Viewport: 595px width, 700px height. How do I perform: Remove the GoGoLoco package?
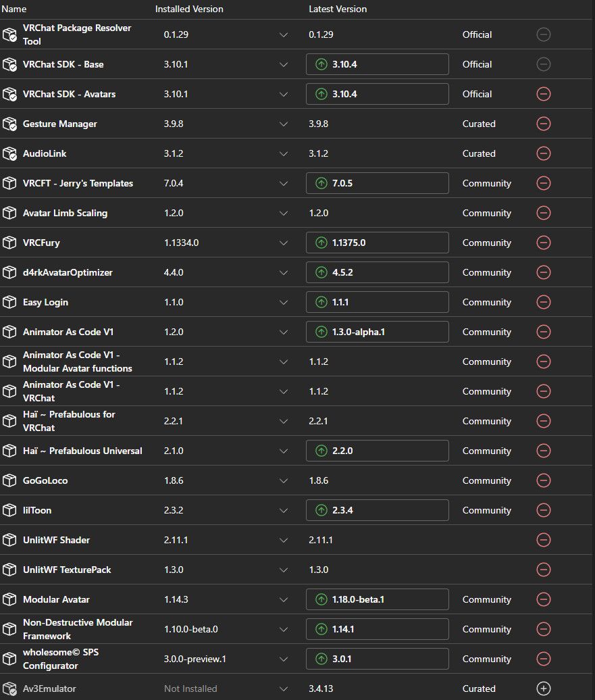(543, 480)
